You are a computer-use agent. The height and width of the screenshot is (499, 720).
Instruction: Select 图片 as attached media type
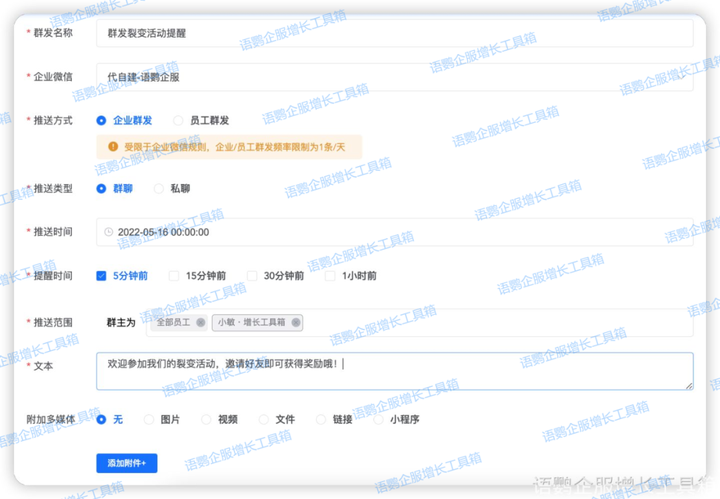coord(150,420)
